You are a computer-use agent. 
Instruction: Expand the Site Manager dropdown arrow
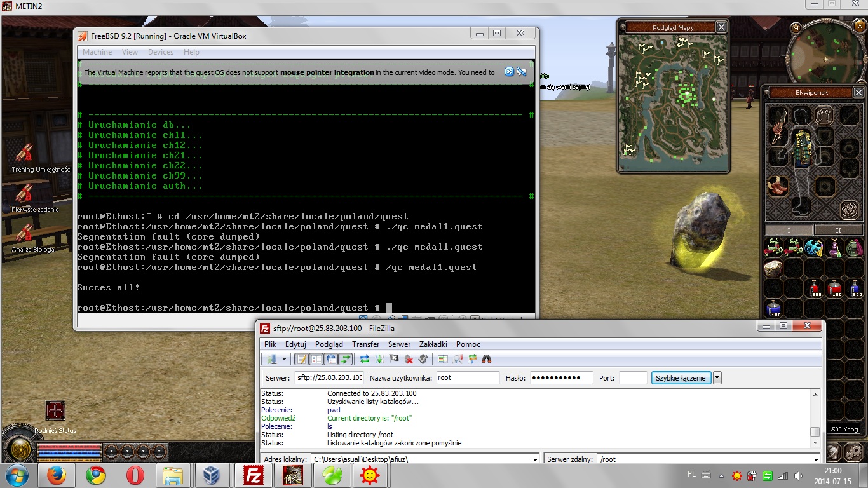click(284, 359)
